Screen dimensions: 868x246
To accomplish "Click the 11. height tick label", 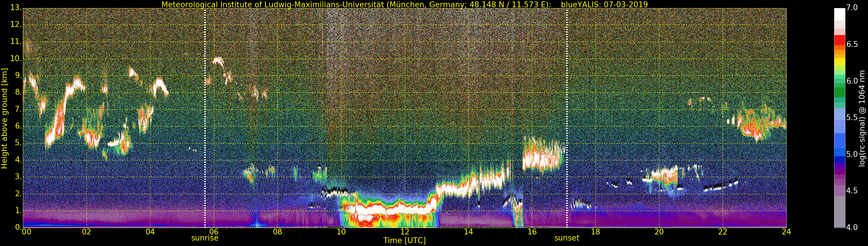I will coord(16,41).
